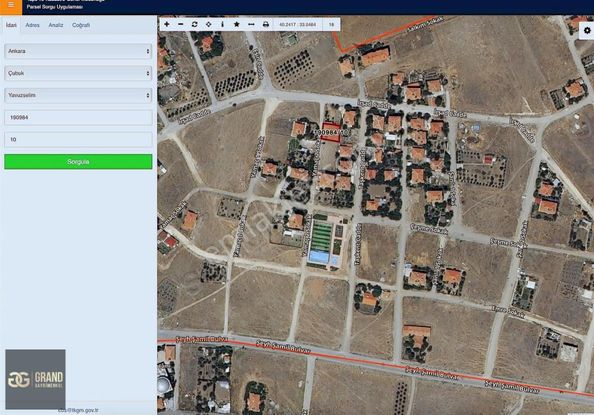Switch to the Adres tab
The image size is (594, 415).
click(x=32, y=25)
